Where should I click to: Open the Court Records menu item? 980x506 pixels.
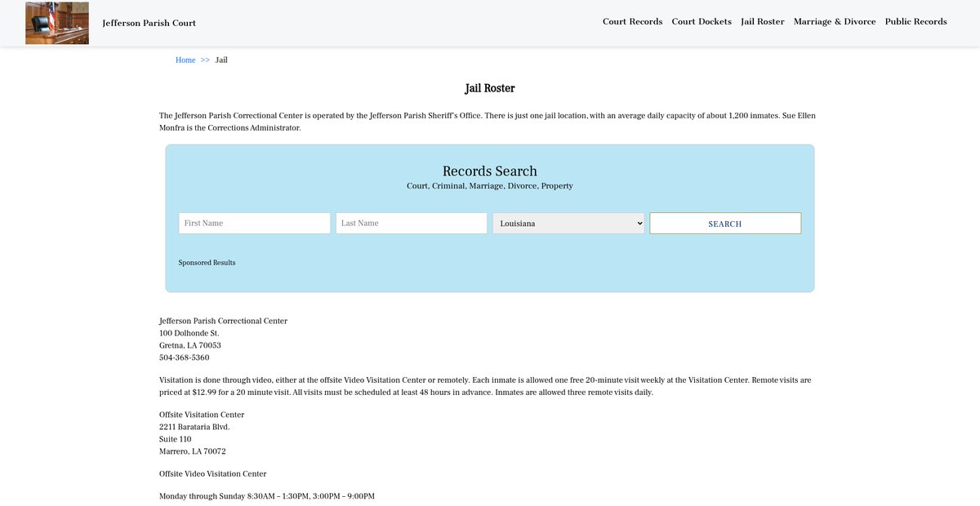632,22
